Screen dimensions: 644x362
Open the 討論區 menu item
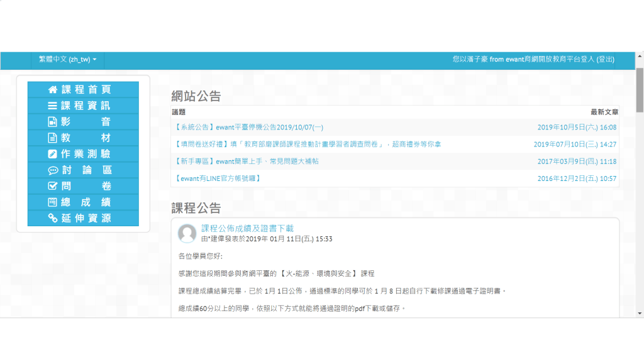87,170
